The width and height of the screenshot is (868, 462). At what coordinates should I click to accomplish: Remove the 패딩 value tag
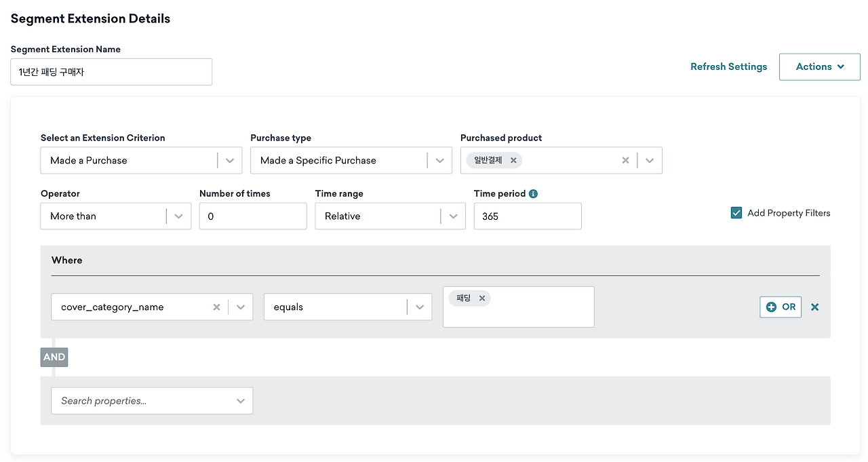click(x=482, y=299)
